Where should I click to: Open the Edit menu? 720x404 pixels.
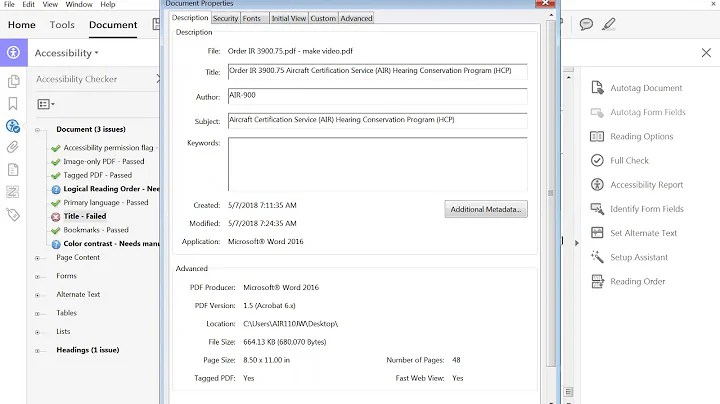[28, 4]
